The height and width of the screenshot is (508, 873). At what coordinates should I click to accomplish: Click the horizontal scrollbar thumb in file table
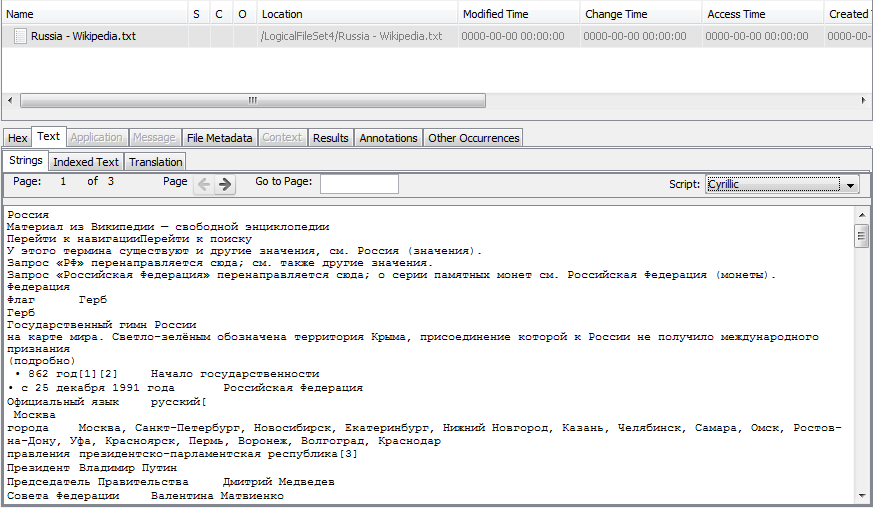[253, 100]
